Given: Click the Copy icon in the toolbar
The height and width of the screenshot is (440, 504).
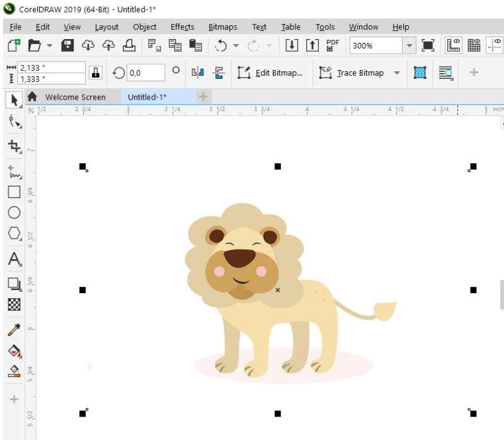Looking at the screenshot, I should [x=175, y=45].
